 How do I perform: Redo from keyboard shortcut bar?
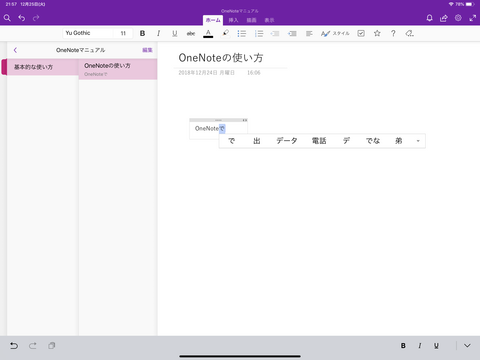33,346
